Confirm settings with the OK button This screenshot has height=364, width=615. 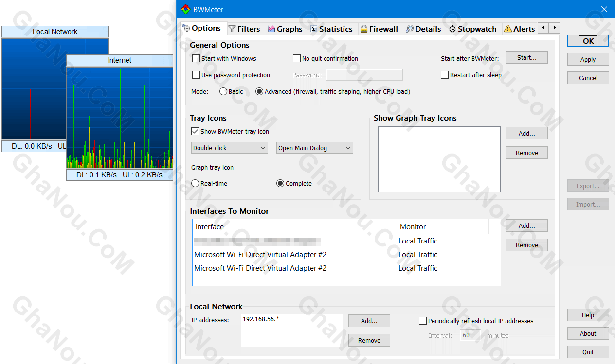588,41
